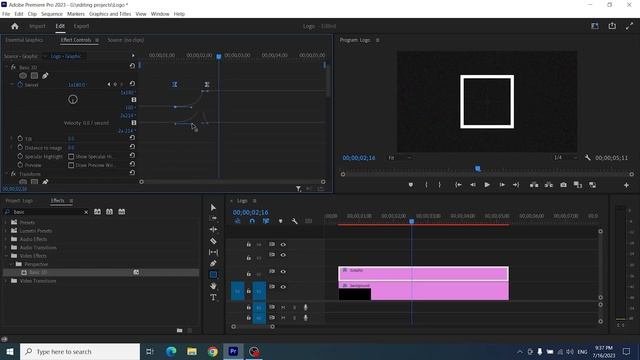Switch to the Essential Graphics tab
640x360 pixels.
click(x=24, y=40)
